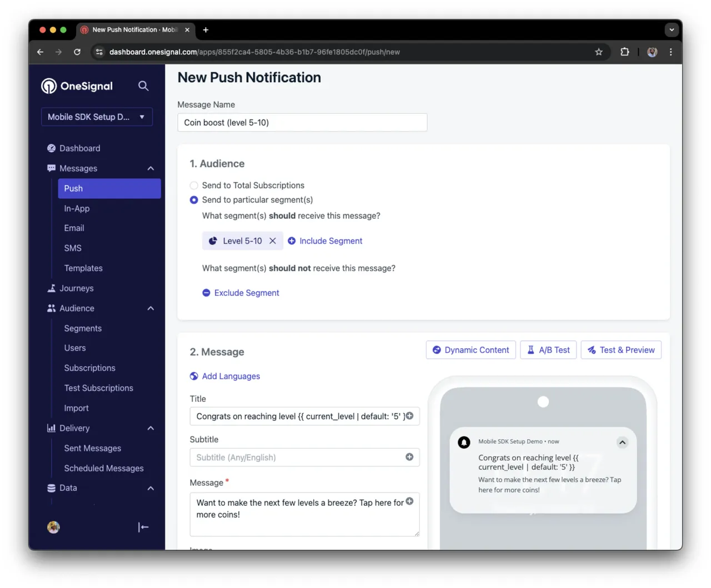Click the browser address bar URL

254,52
